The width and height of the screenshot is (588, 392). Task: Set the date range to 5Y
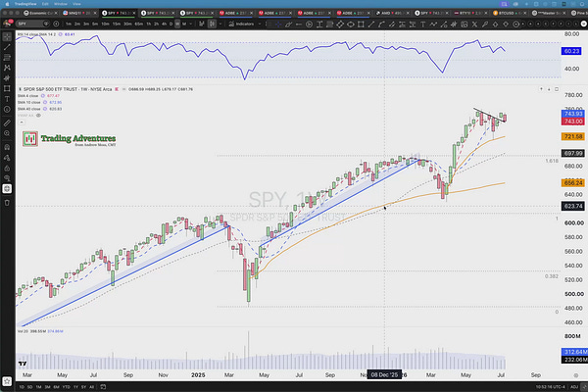83,387
